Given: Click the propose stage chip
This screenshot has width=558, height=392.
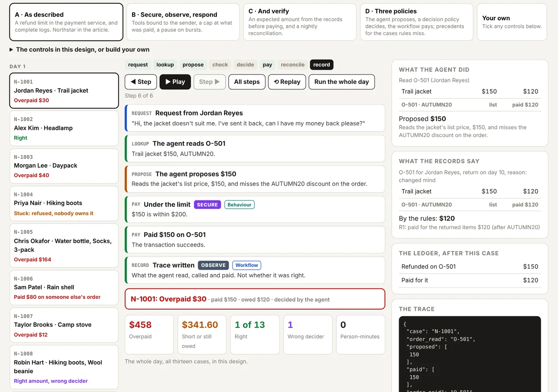Looking at the screenshot, I should coord(193,65).
